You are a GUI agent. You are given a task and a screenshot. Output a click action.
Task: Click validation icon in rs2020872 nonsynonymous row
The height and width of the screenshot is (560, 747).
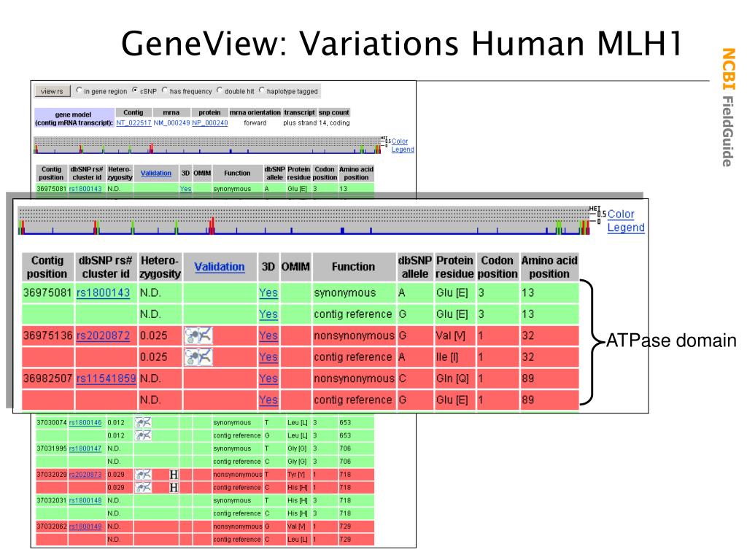pos(198,335)
